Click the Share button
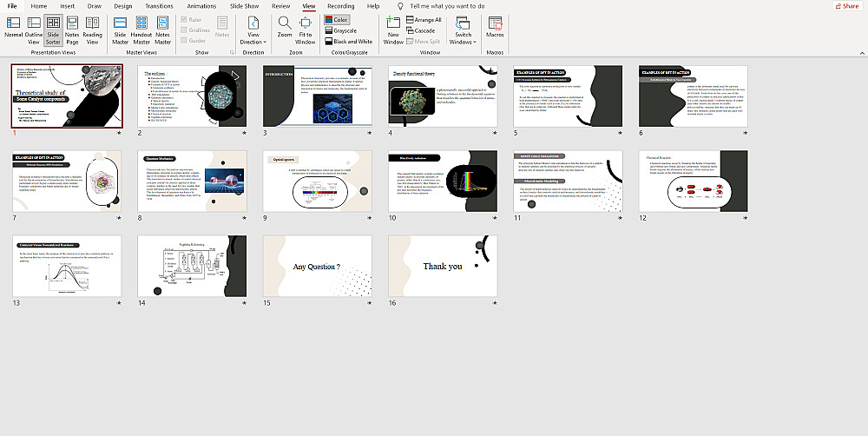The image size is (868, 436). pyautogui.click(x=847, y=6)
